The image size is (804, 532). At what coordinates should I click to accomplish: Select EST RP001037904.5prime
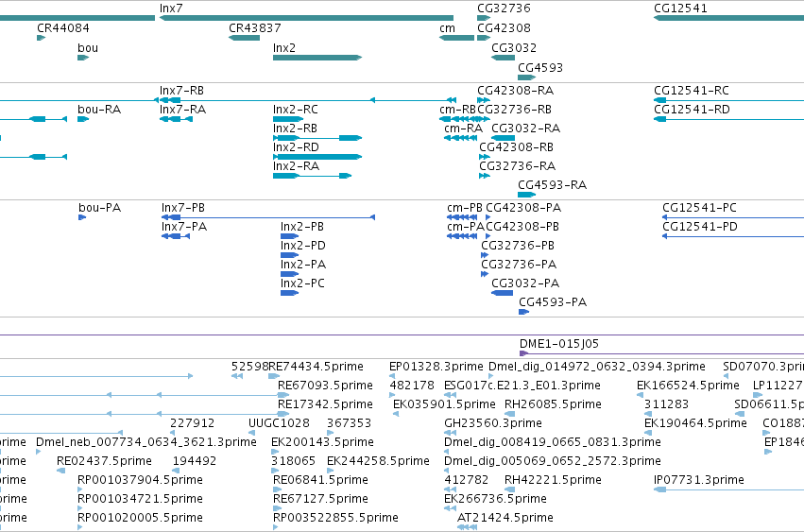pos(140,480)
